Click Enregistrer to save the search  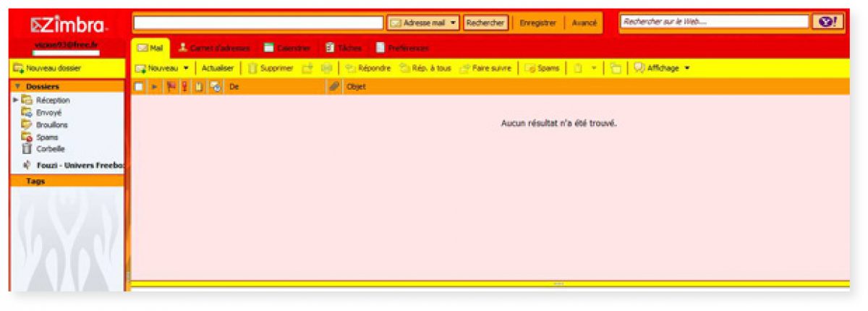[x=538, y=22]
